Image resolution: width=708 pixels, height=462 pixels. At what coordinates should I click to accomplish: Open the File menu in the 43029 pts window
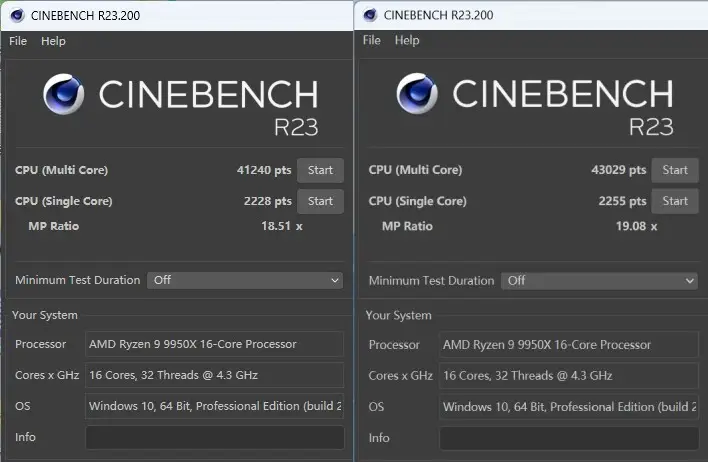click(372, 40)
